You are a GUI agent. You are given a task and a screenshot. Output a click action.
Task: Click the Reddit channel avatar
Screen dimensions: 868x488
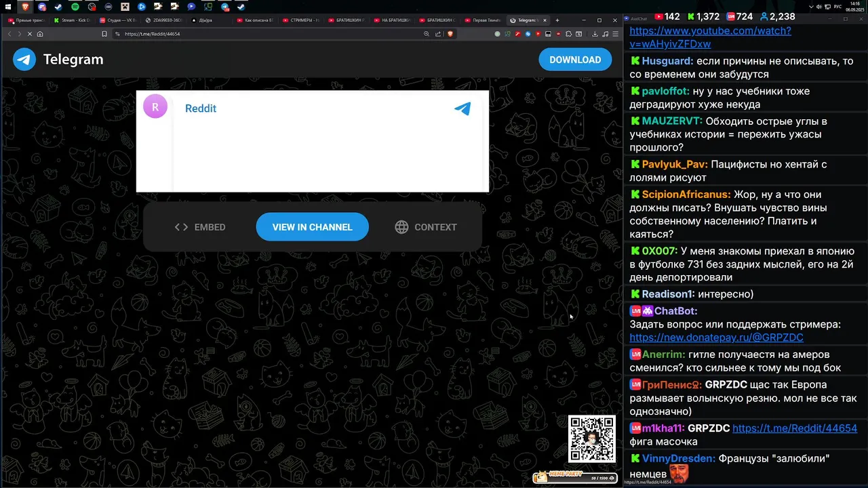click(155, 106)
